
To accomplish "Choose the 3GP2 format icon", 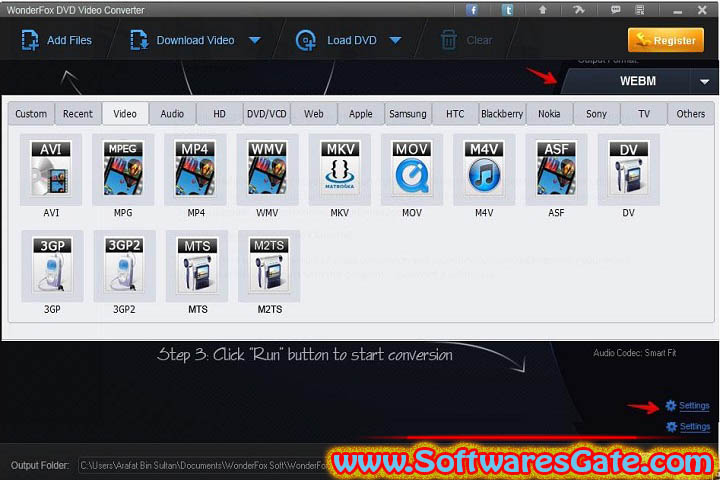I will 124,266.
